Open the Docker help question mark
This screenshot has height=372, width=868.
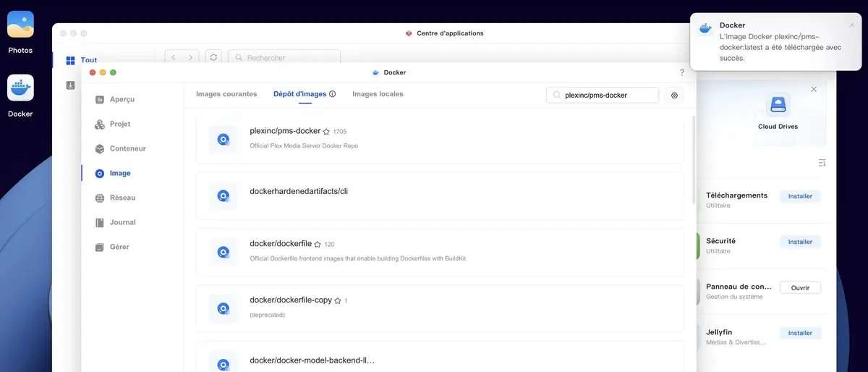[682, 72]
